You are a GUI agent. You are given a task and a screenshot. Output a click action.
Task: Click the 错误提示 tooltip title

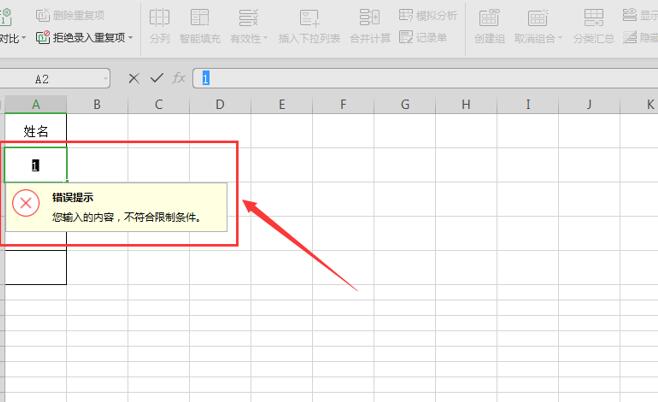click(x=73, y=198)
